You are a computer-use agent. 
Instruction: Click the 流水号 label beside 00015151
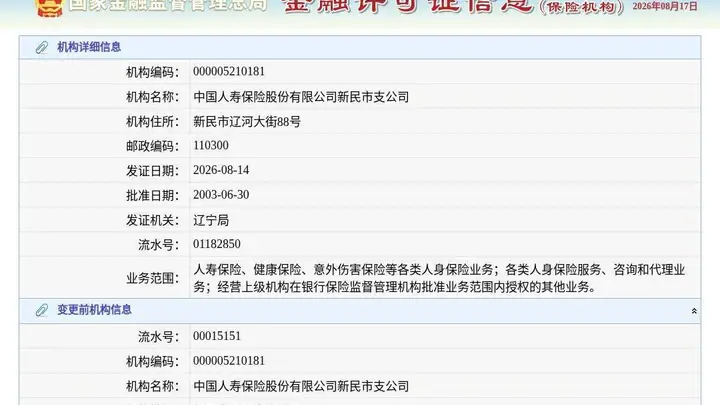point(158,337)
